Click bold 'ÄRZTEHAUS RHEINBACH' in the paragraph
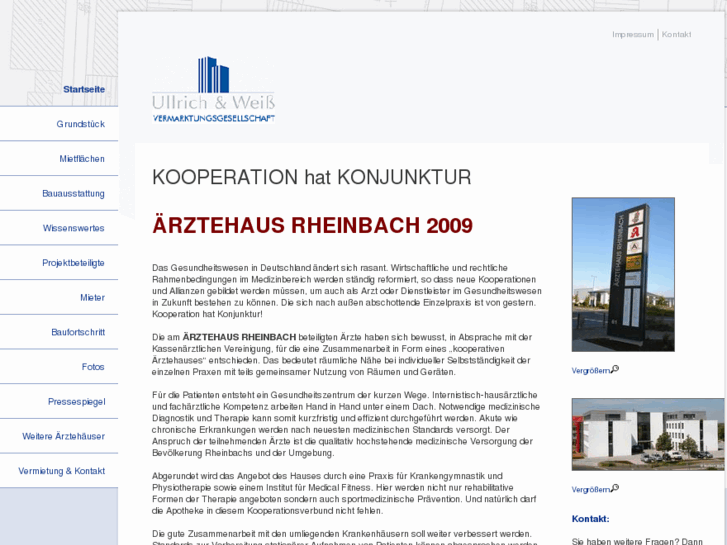This screenshot has width=727, height=545. (239, 337)
